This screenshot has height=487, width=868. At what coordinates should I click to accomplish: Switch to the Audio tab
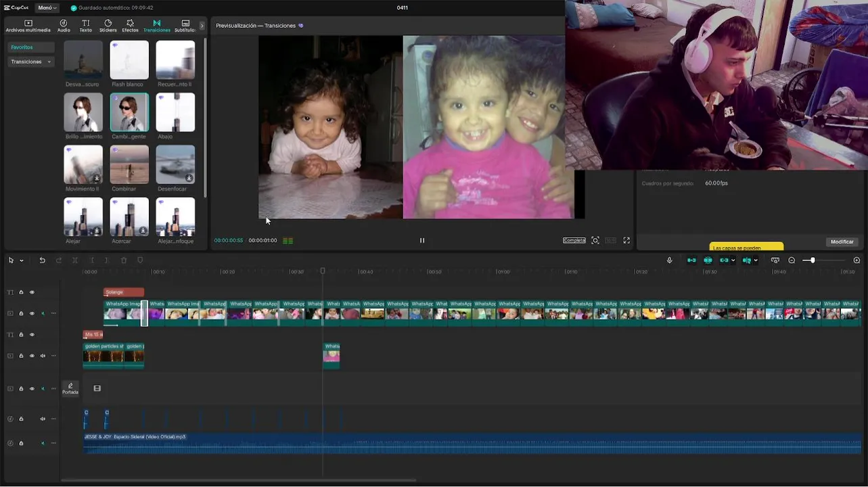point(64,26)
